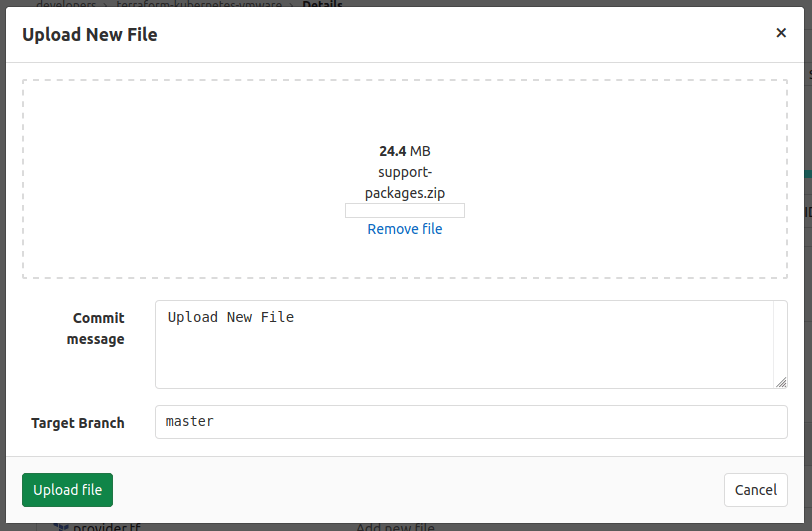Click the Target Branch input field
812x531 pixels.
[x=471, y=422]
